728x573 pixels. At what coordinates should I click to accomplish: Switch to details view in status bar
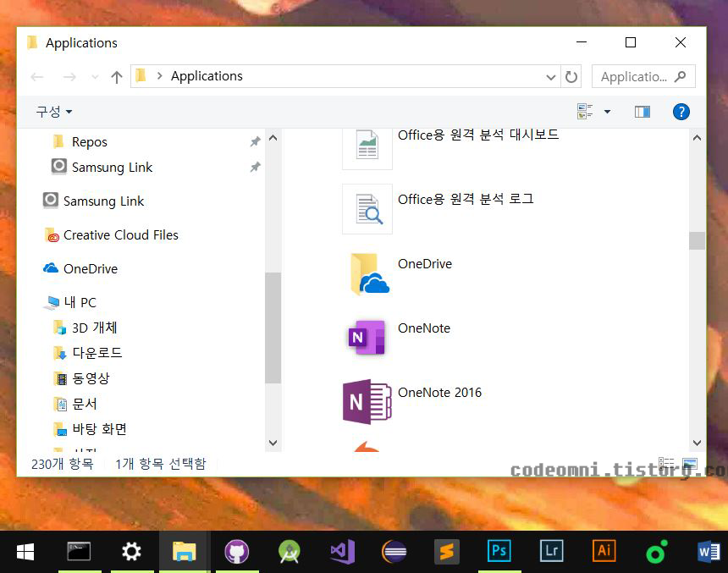click(666, 464)
